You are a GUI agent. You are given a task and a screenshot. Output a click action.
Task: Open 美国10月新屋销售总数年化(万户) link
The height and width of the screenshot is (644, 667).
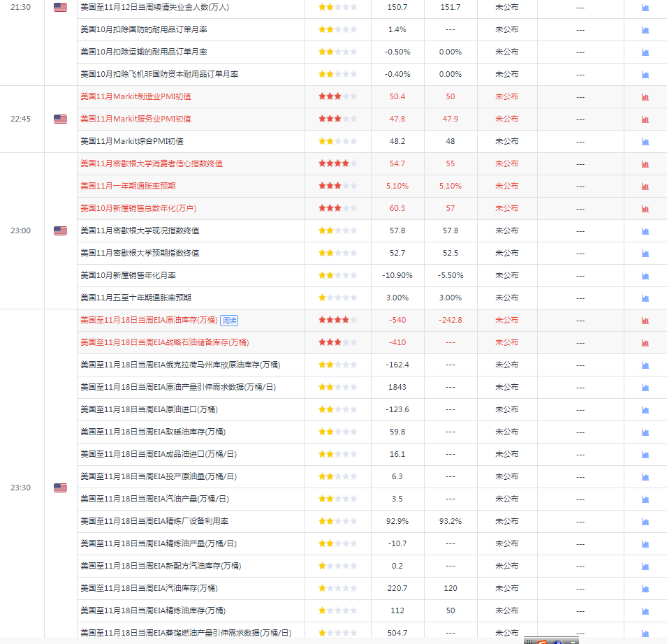pos(138,208)
